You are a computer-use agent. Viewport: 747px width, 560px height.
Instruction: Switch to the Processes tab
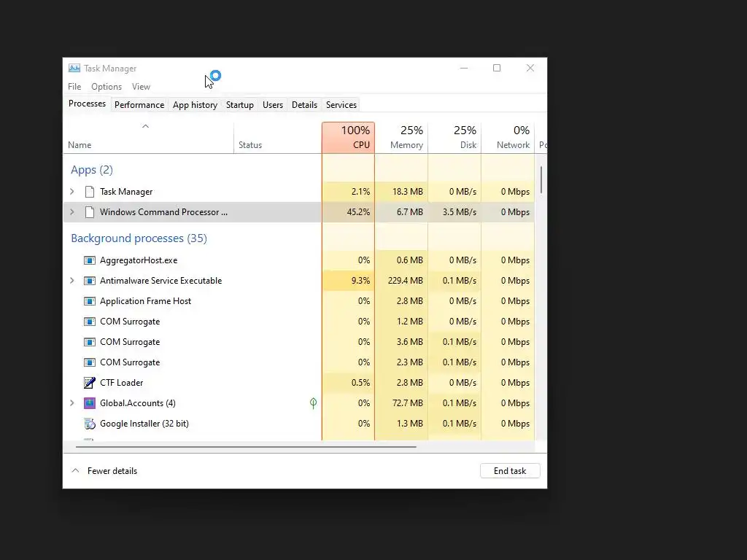click(88, 104)
